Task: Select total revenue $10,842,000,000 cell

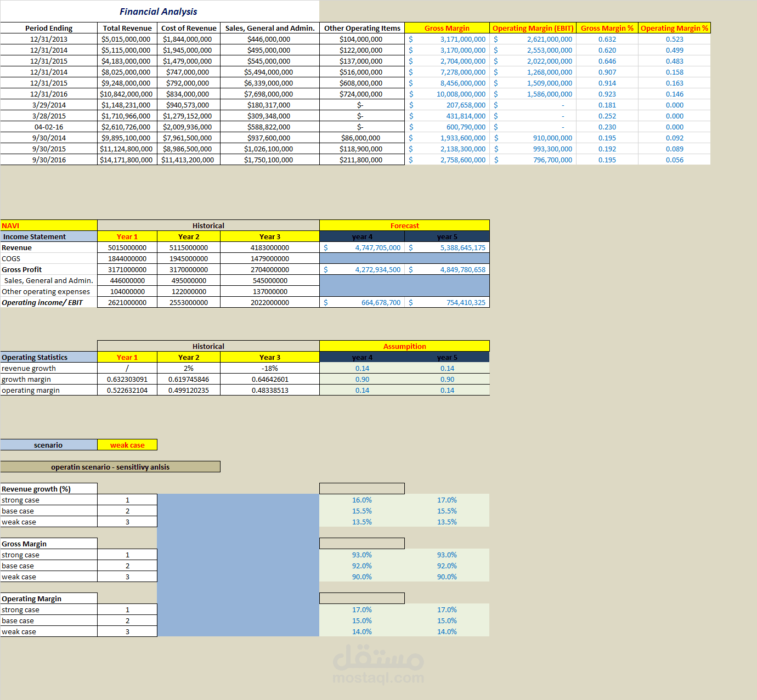Action: click(x=127, y=94)
